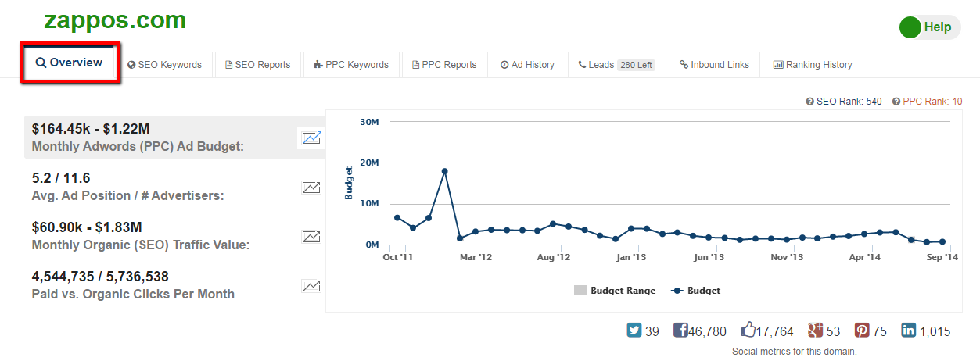Open the Ad History tab
This screenshot has height=361, width=980.
527,65
